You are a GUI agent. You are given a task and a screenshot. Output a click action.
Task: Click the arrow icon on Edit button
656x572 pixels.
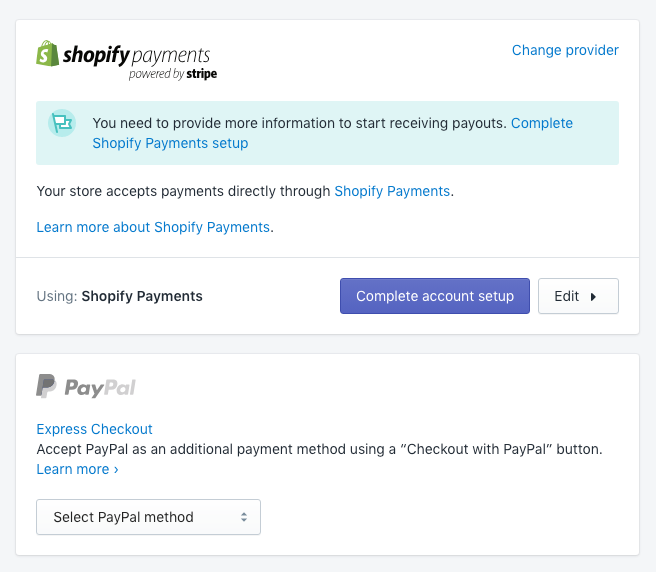(593, 297)
